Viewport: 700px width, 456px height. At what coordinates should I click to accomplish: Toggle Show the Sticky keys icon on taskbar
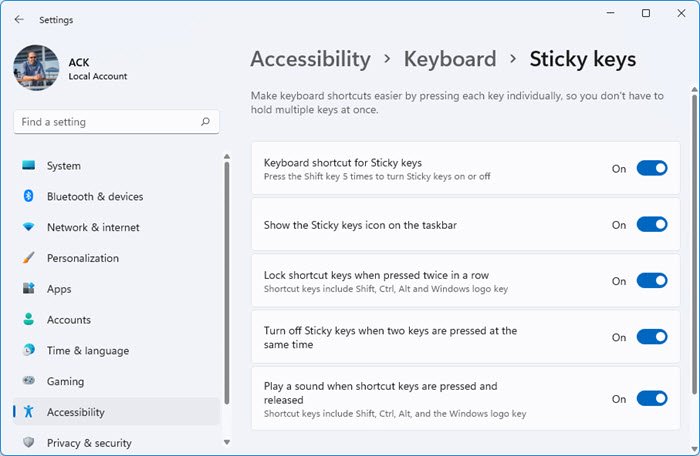652,225
